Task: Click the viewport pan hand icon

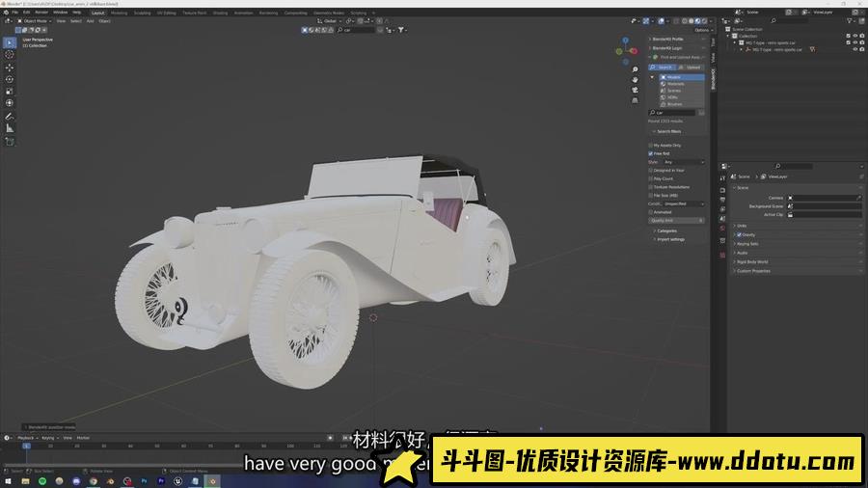Action: pos(635,80)
